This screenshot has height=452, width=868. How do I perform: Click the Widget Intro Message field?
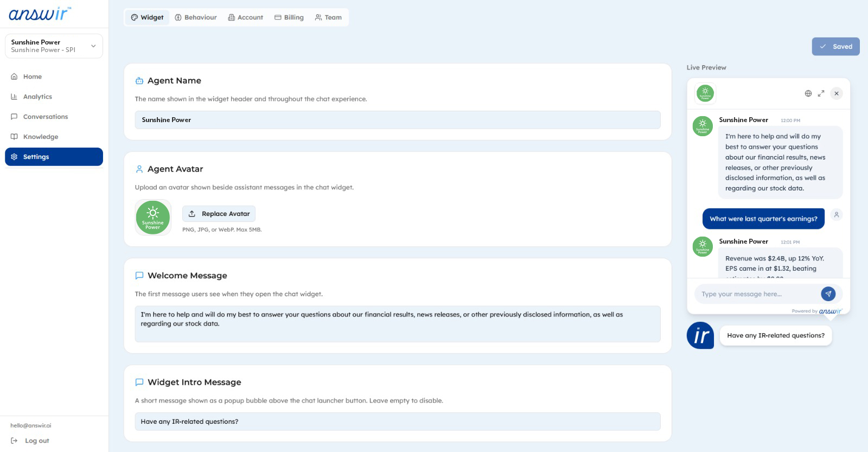click(397, 422)
